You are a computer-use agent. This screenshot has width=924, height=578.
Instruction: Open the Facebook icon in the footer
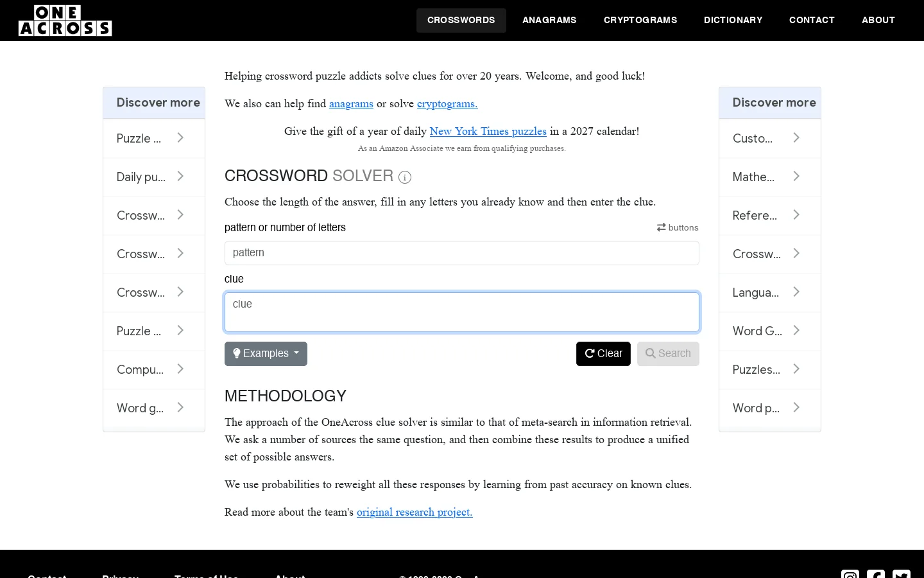[876, 574]
